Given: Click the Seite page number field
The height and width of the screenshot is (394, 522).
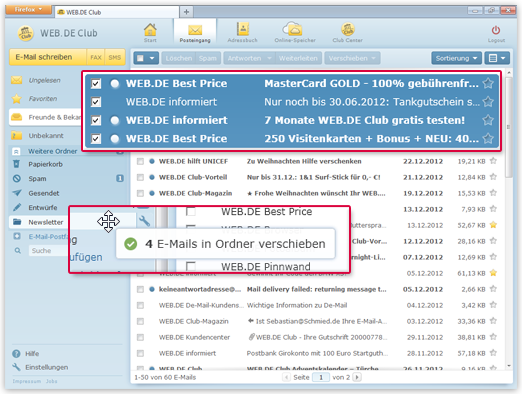Looking at the screenshot, I should click(x=321, y=377).
